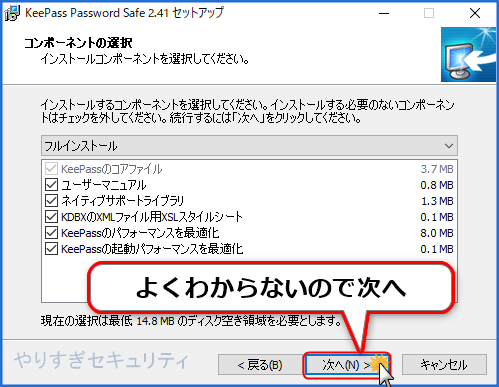Open the フルインストール install type dropdown

(x=249, y=146)
